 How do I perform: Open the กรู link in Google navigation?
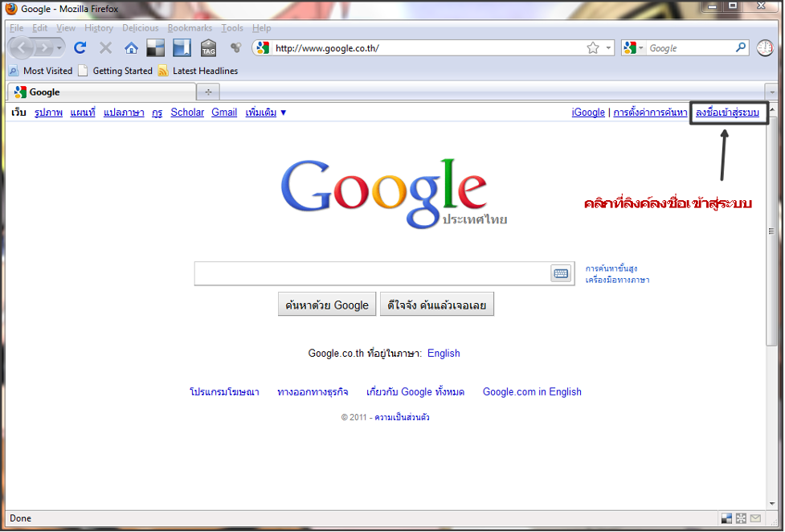click(x=157, y=113)
